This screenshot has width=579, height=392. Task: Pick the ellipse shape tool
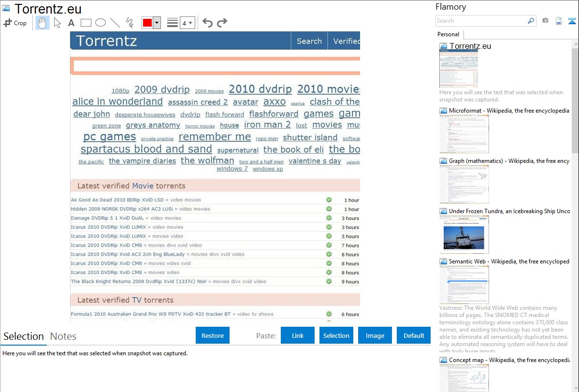[x=101, y=23]
